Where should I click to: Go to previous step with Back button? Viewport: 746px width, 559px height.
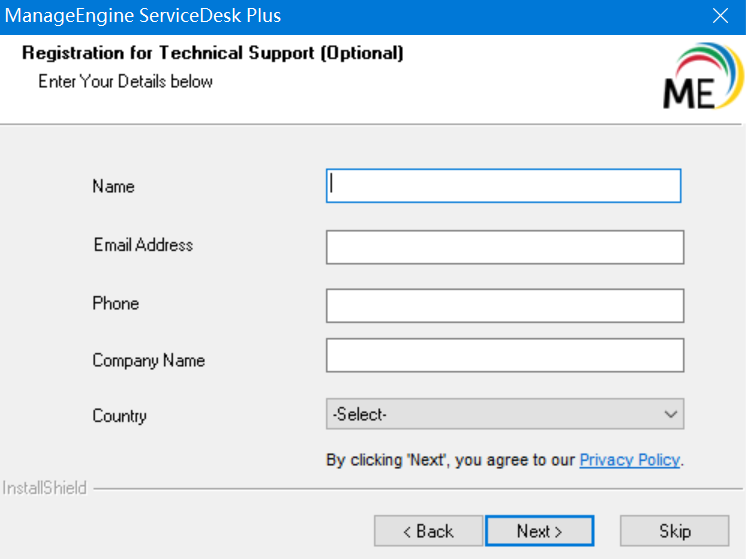click(x=428, y=531)
